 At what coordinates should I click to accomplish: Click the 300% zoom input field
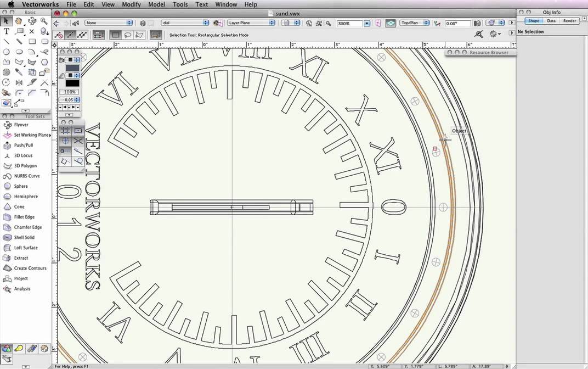[349, 23]
